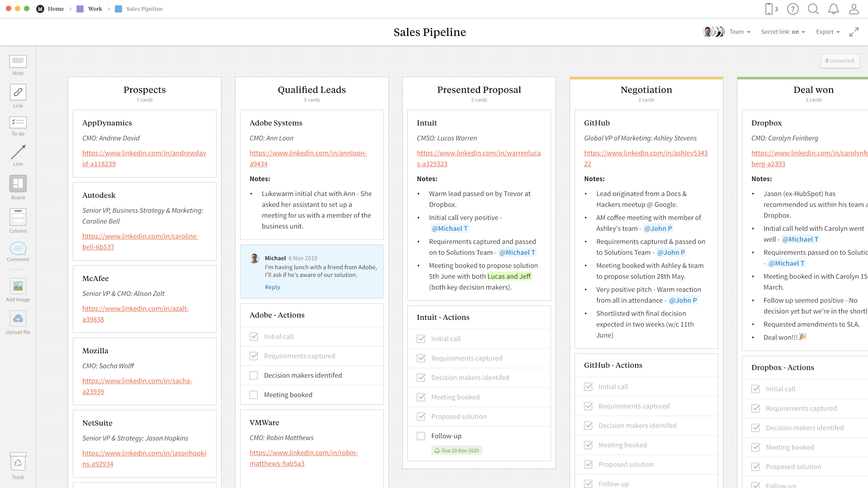Image resolution: width=868 pixels, height=488 pixels.
Task: Select the Link tool in sidebar
Action: tap(18, 96)
